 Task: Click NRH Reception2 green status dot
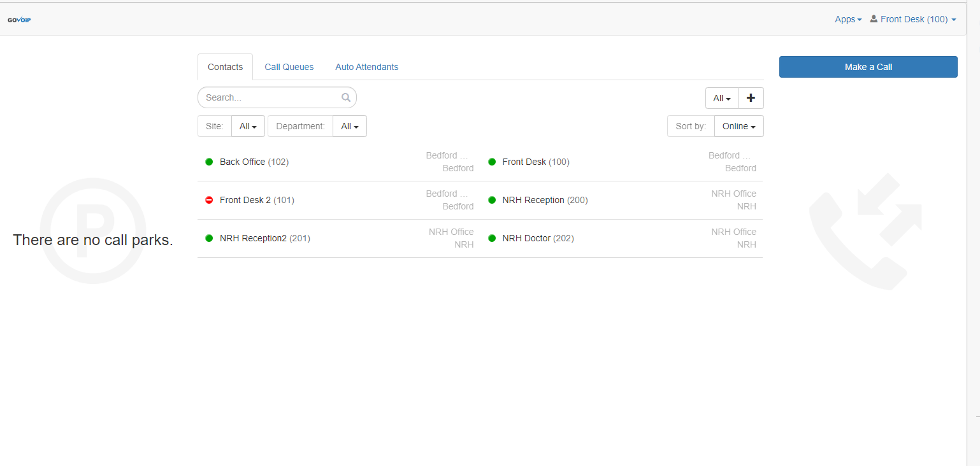[x=209, y=238]
